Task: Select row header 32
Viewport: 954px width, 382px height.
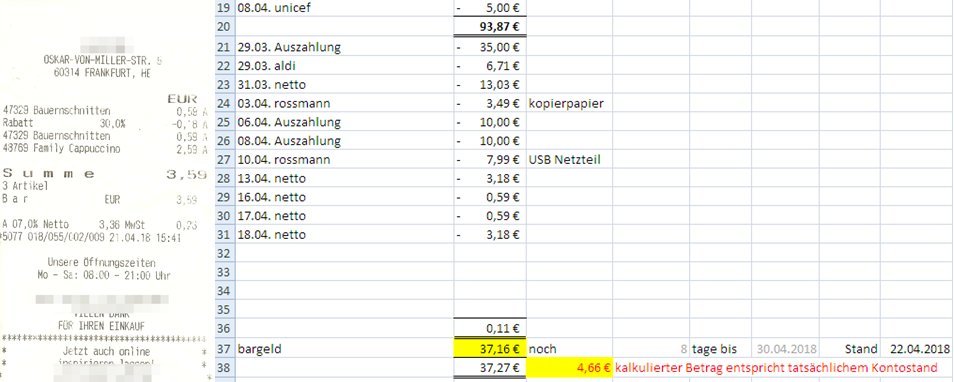Action: (x=225, y=253)
